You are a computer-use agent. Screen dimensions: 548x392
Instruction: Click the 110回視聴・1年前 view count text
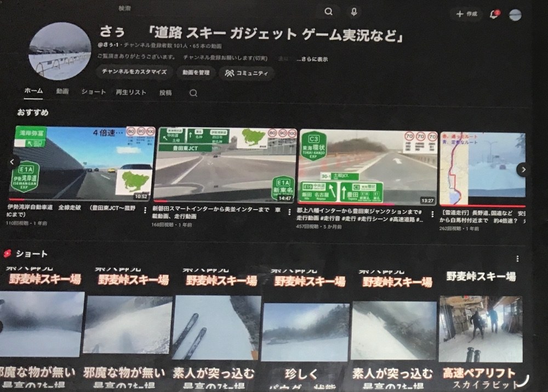pos(26,223)
